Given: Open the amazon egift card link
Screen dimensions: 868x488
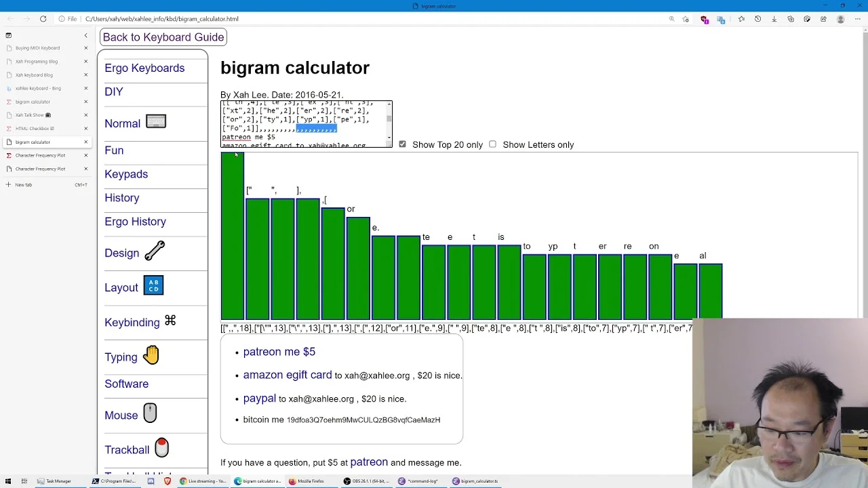Looking at the screenshot, I should click(x=288, y=375).
